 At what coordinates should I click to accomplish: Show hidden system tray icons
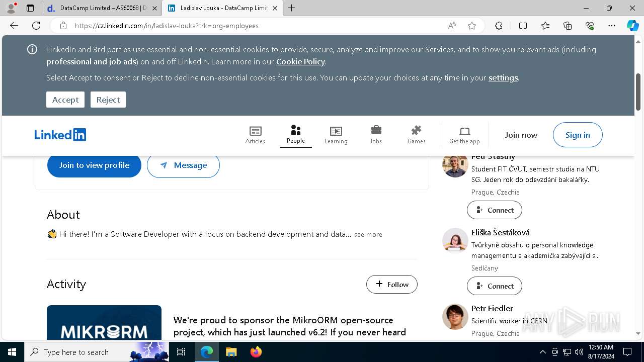point(542,352)
